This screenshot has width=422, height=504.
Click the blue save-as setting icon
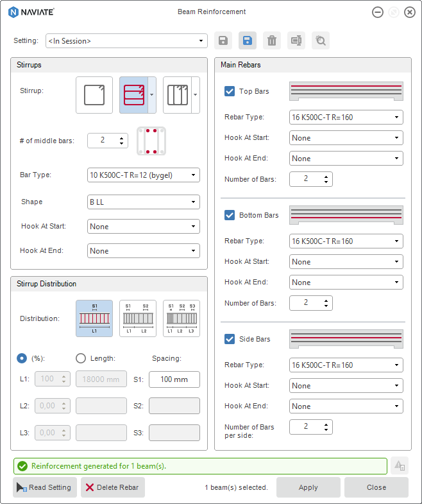(248, 41)
